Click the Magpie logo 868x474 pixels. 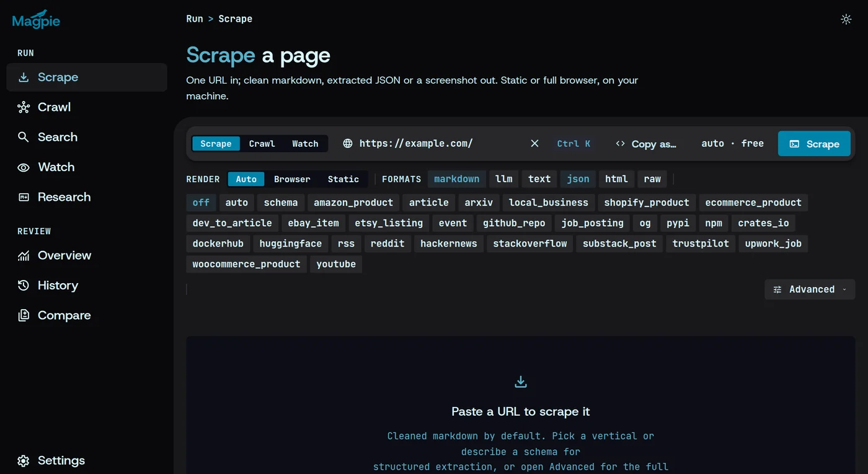coord(36,20)
